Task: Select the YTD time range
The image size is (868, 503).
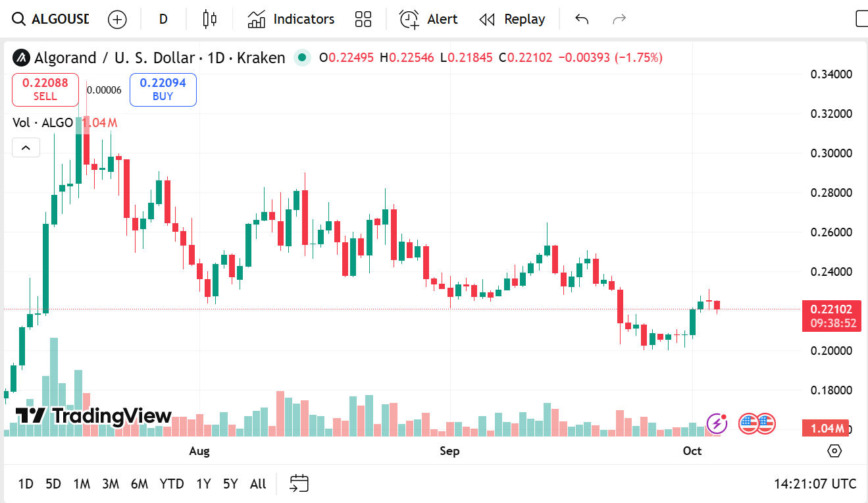Action: 172,484
